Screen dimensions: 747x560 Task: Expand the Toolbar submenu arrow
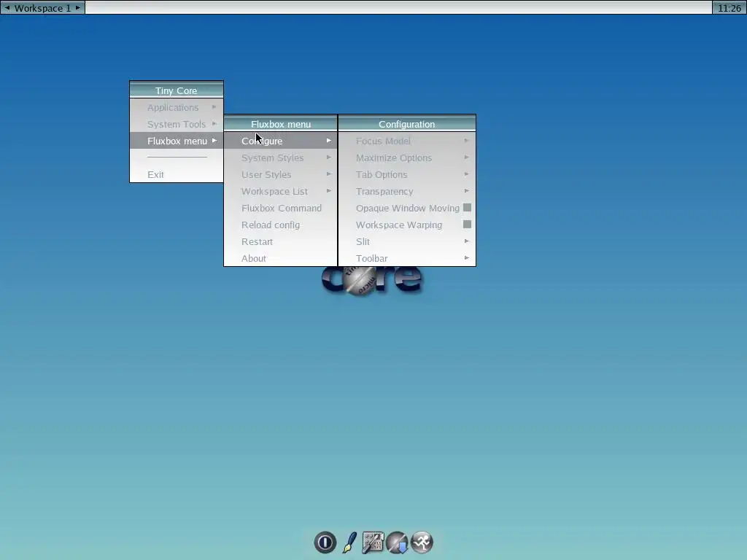(466, 258)
